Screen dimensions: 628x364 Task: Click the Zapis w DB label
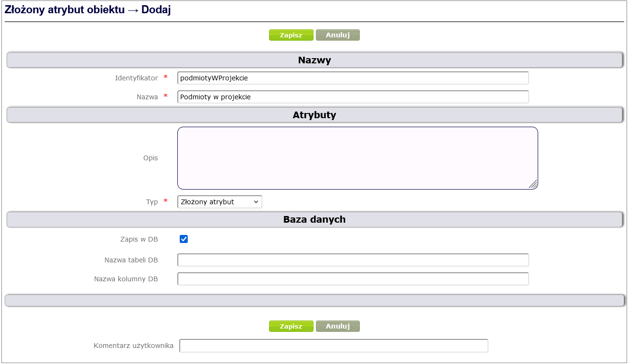coord(139,239)
